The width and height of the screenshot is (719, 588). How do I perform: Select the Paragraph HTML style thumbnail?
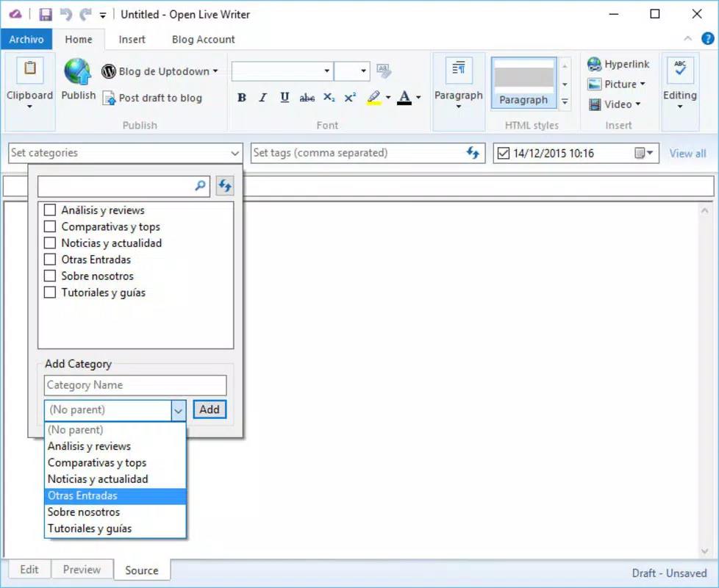coord(523,83)
